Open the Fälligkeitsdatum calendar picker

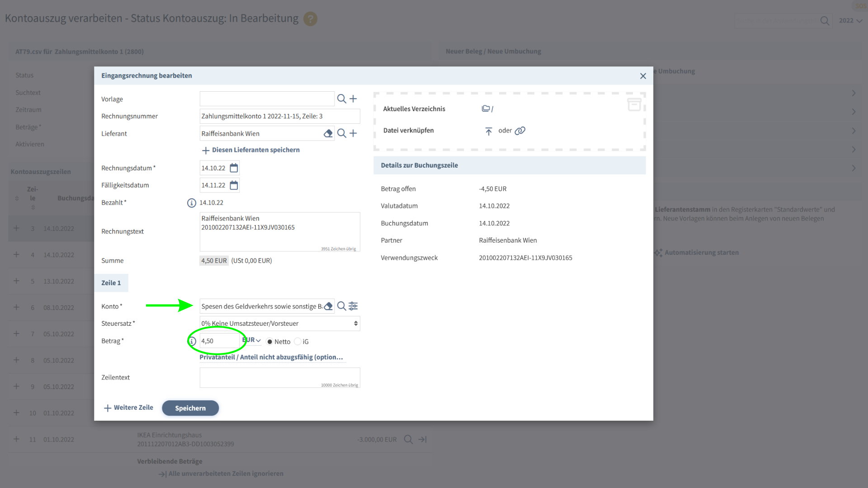(x=234, y=185)
